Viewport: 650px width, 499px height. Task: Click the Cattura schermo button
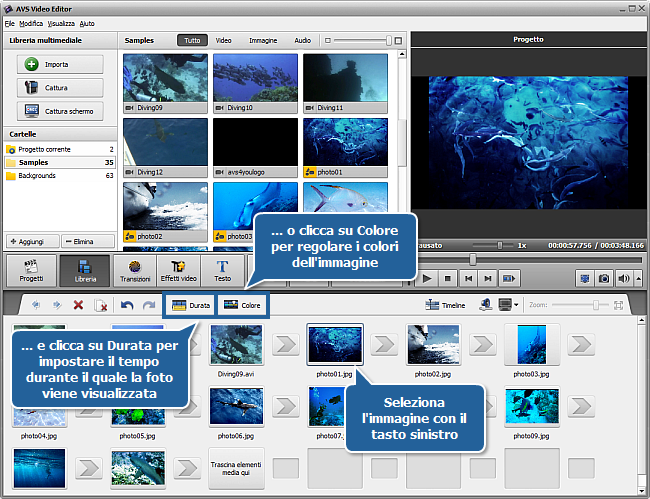click(x=60, y=111)
